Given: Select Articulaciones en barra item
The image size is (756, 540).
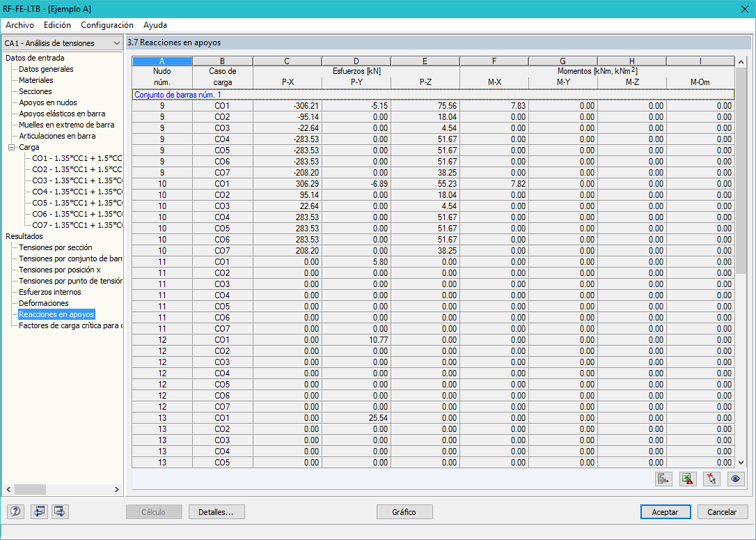Looking at the screenshot, I should 57,136.
